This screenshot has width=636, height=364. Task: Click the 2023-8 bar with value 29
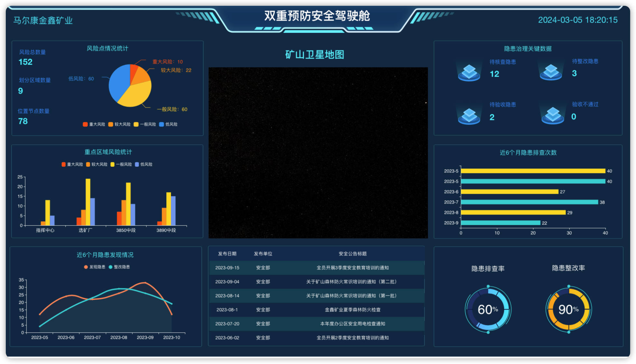(513, 212)
